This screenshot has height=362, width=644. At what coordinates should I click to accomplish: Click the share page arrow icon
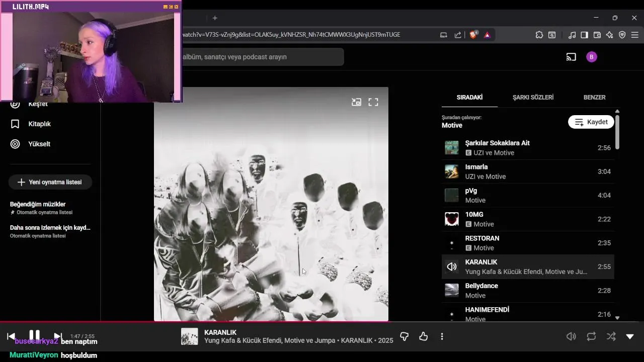tap(458, 35)
